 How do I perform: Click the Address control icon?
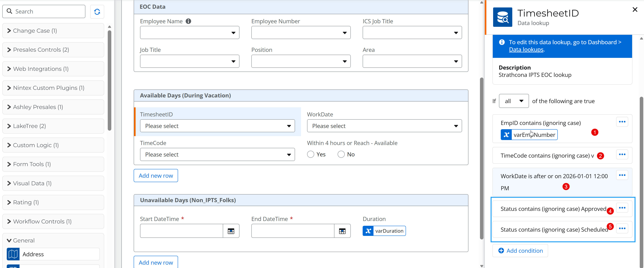click(13, 254)
